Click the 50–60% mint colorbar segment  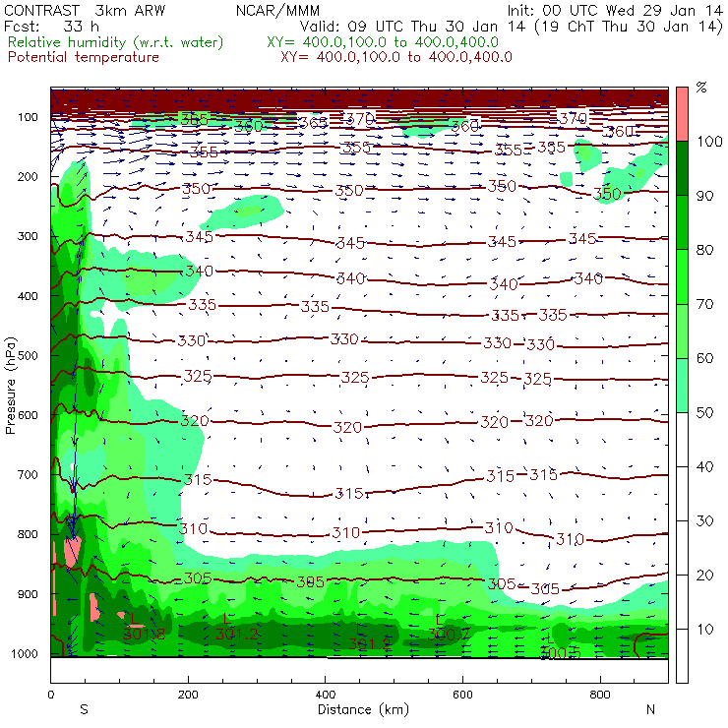[x=682, y=386]
